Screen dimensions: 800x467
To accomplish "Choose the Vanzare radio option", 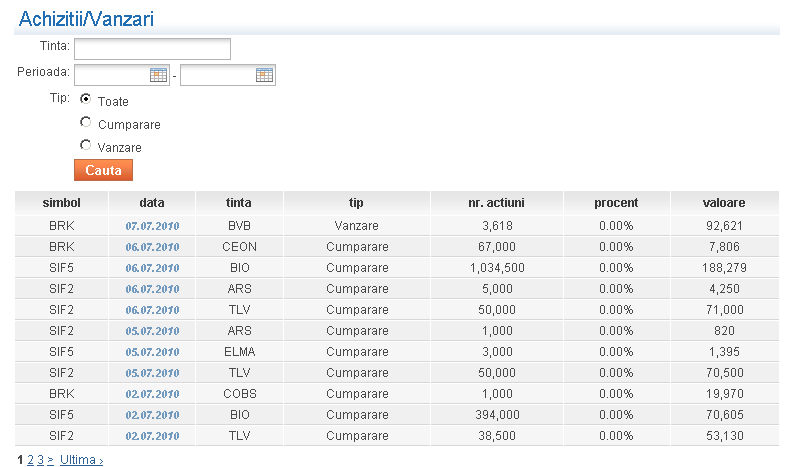I will click(x=86, y=145).
